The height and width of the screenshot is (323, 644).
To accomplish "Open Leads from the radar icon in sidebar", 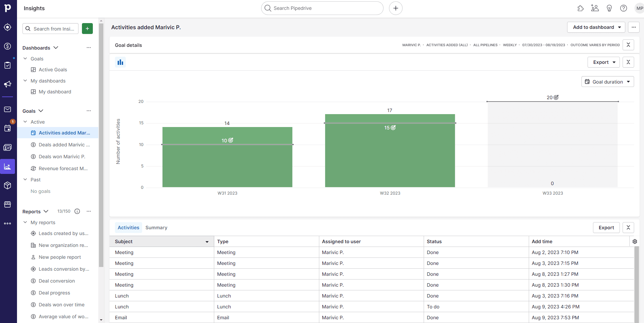I will coord(7,27).
